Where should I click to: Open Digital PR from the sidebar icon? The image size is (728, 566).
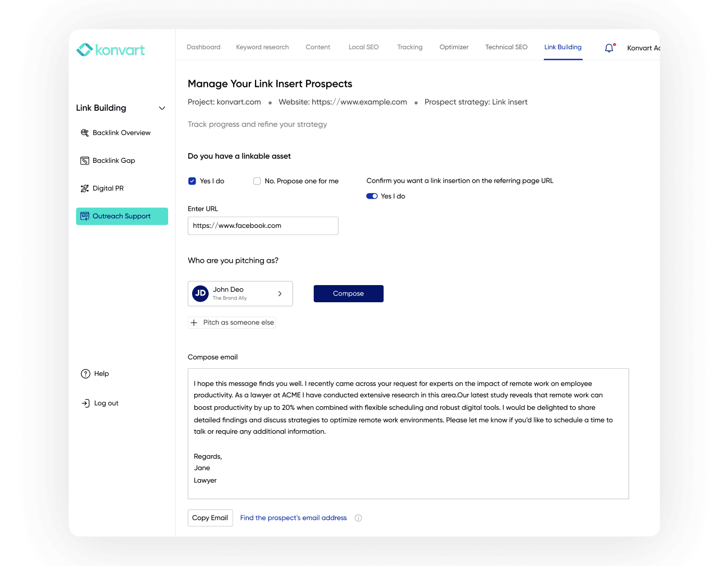[85, 188]
